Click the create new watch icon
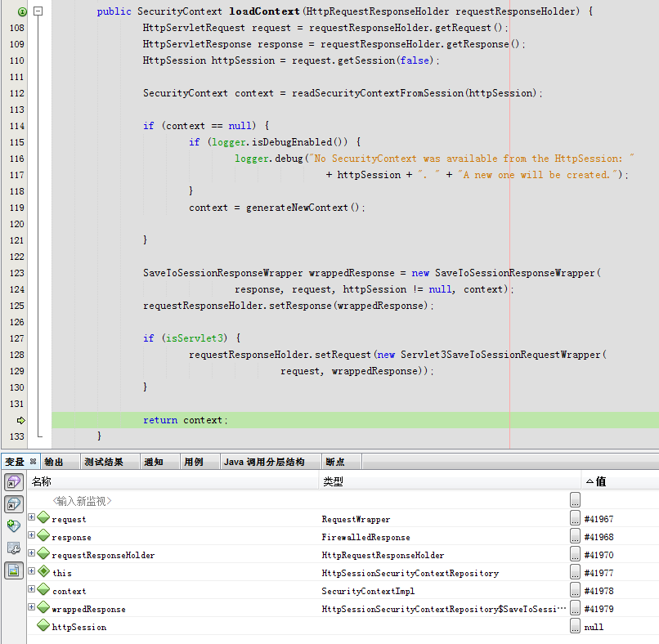This screenshot has width=659, height=644. click(x=13, y=525)
